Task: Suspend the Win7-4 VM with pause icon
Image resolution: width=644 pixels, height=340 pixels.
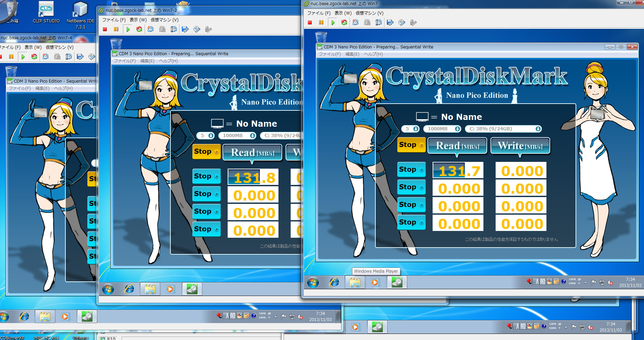Action: (x=11, y=57)
